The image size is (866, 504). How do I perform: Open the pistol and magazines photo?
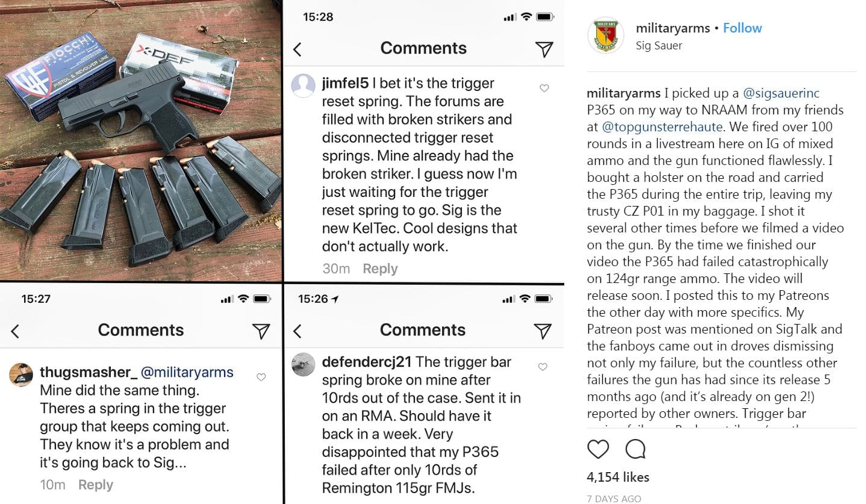point(141,141)
